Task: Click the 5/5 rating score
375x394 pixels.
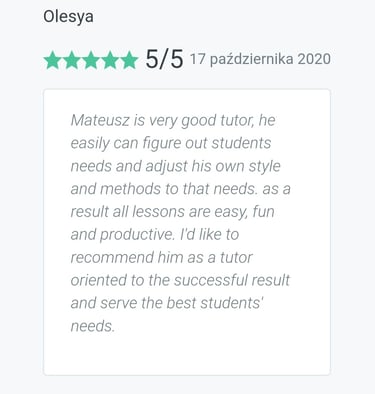Action: pos(164,59)
